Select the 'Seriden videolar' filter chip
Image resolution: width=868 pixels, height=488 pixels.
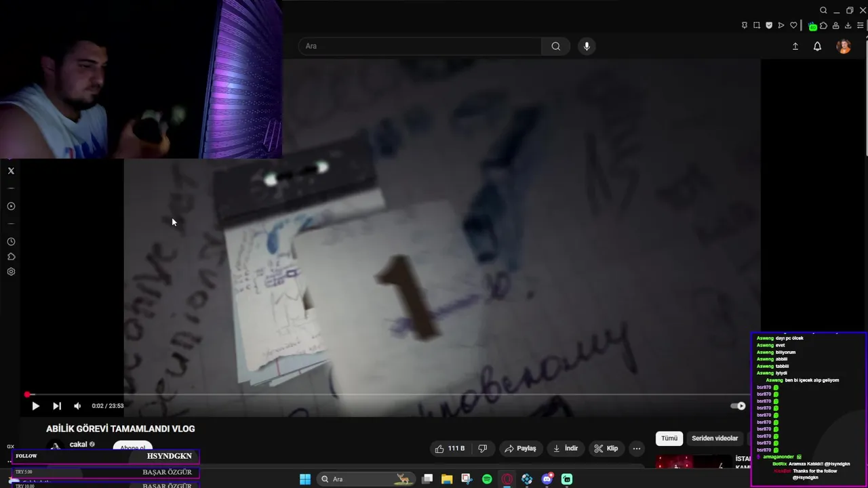point(715,439)
